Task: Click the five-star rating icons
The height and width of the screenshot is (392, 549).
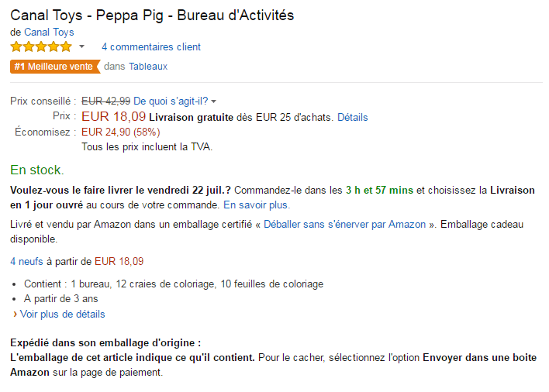Action: [x=40, y=47]
